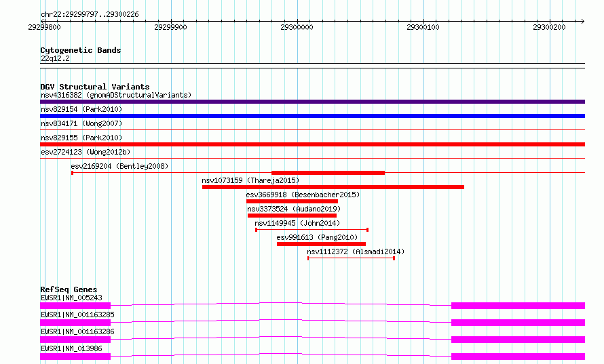This screenshot has height=364, width=604.
Task: Open nsv829154 (Park2010) variant label
Action: [81, 109]
